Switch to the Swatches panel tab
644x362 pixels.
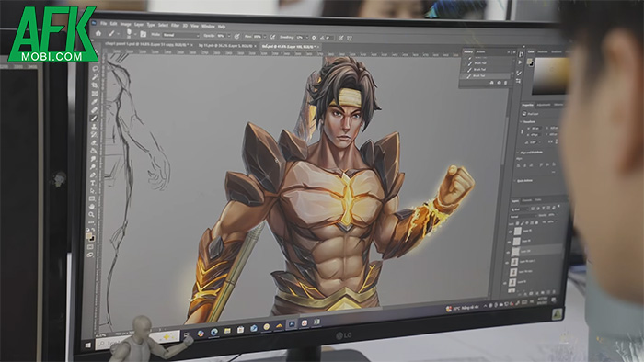543,51
